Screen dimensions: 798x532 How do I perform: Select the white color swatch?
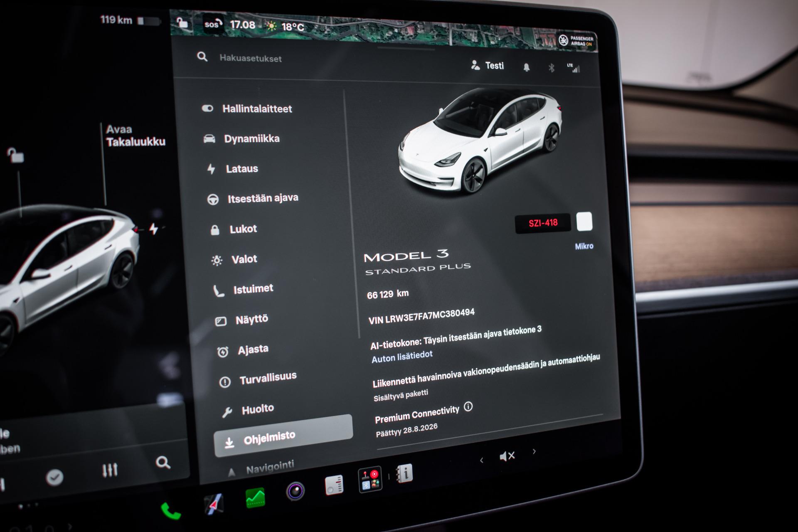584,222
